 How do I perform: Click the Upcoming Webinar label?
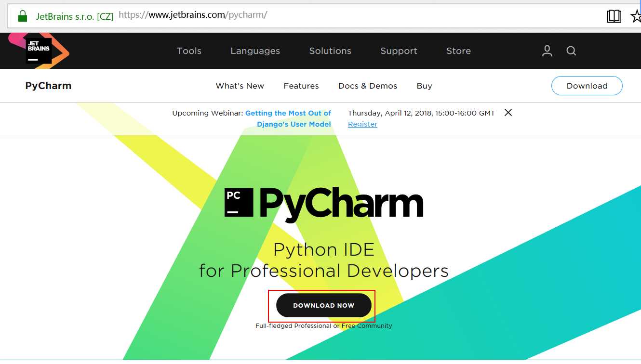[208, 113]
